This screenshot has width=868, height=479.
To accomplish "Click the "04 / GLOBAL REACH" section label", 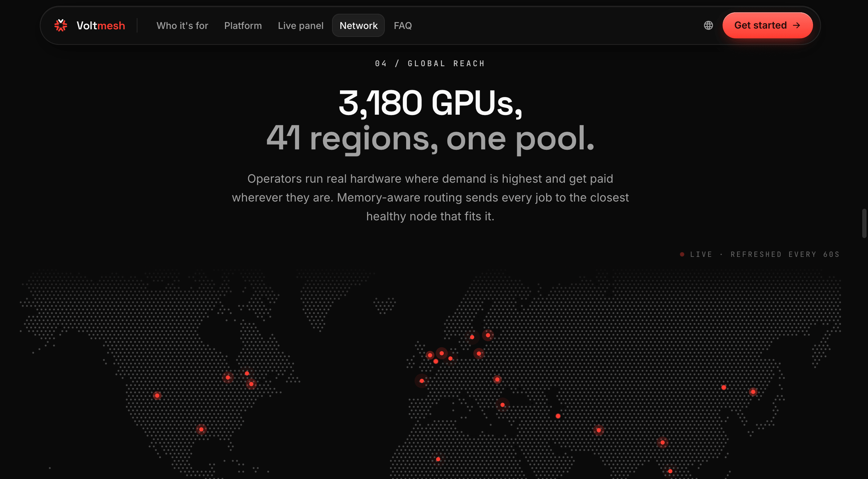I will 430,64.
